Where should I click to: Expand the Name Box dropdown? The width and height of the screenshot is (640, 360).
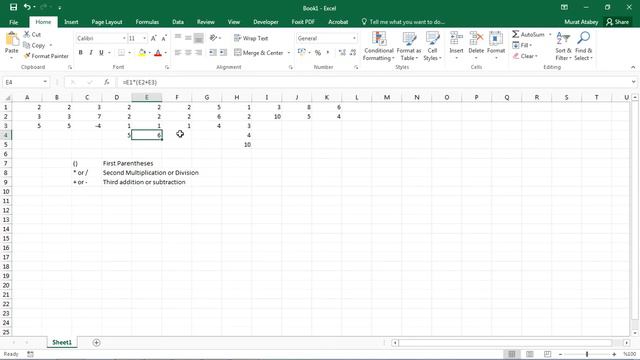[x=45, y=82]
